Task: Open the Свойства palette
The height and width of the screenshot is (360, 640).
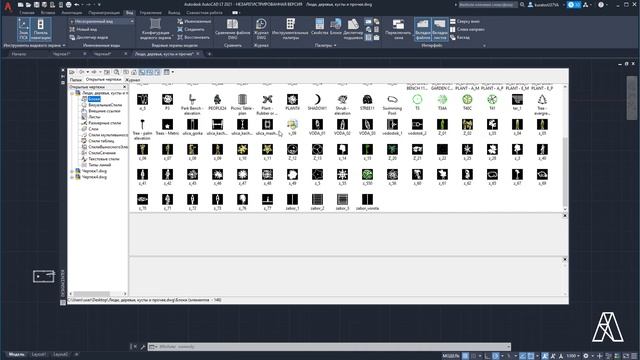Action: [x=319, y=27]
